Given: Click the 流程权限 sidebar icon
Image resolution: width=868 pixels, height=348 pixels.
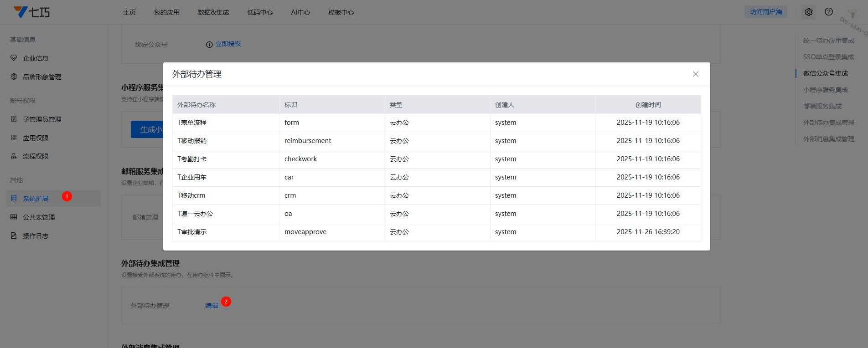Looking at the screenshot, I should click(x=14, y=156).
